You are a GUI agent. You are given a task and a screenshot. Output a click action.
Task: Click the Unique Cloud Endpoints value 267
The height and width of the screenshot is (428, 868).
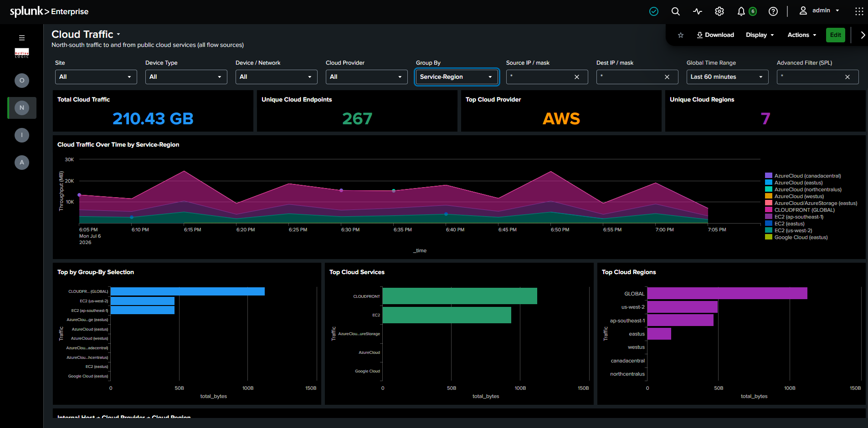[x=357, y=119]
